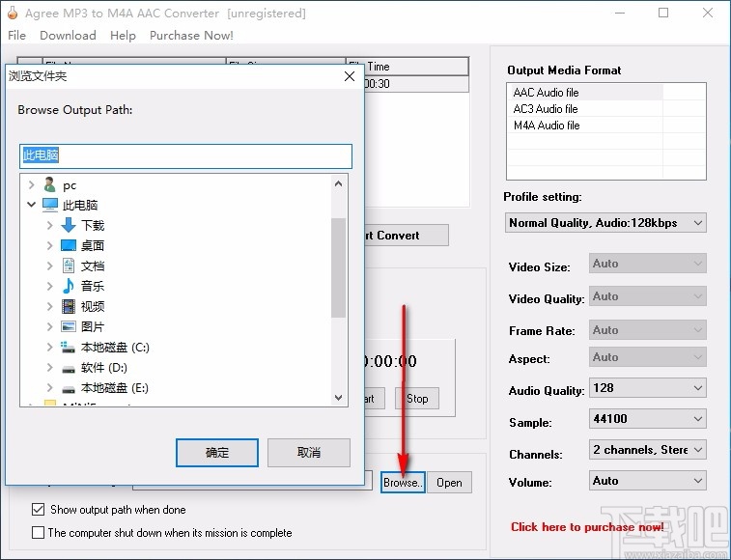The image size is (731, 560).
Task: Open the Profile setting dropdown
Action: [605, 223]
